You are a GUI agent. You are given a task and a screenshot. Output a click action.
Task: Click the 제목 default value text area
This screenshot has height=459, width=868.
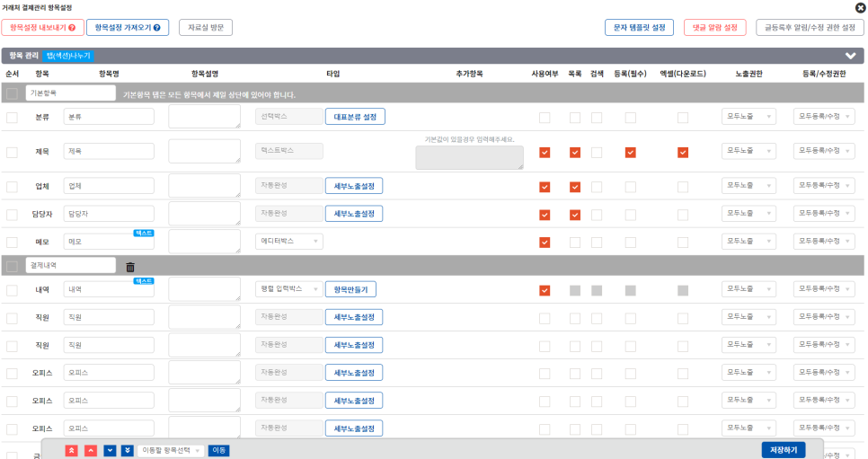tap(469, 158)
